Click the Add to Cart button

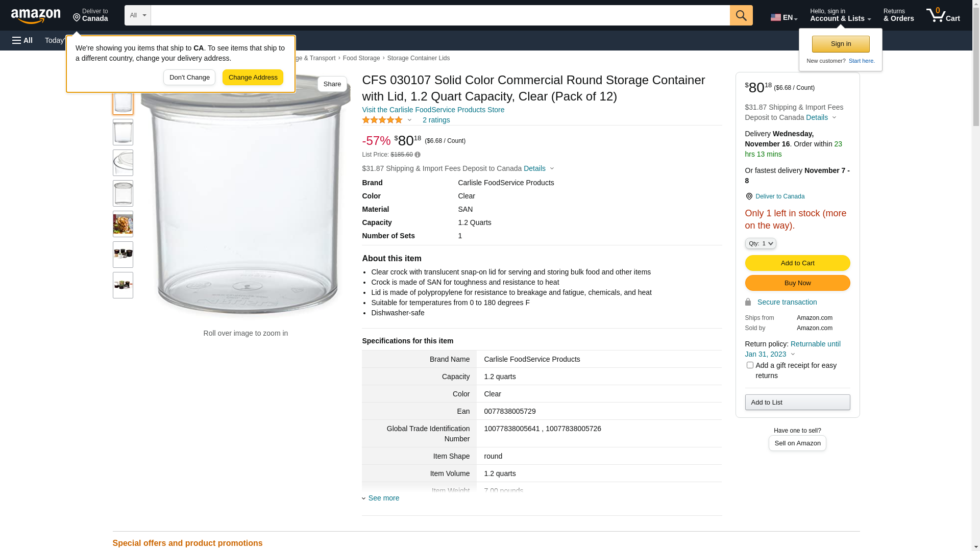click(797, 263)
